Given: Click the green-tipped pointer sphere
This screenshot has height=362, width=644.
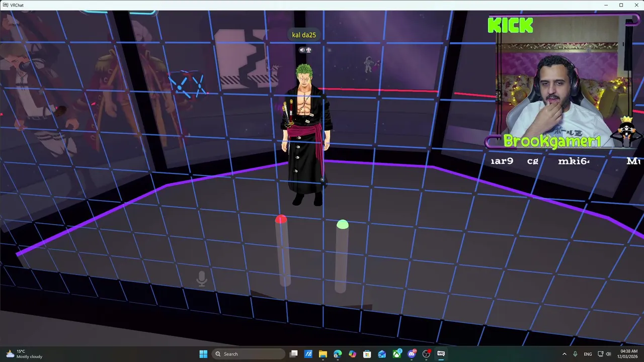Looking at the screenshot, I should point(342,224).
